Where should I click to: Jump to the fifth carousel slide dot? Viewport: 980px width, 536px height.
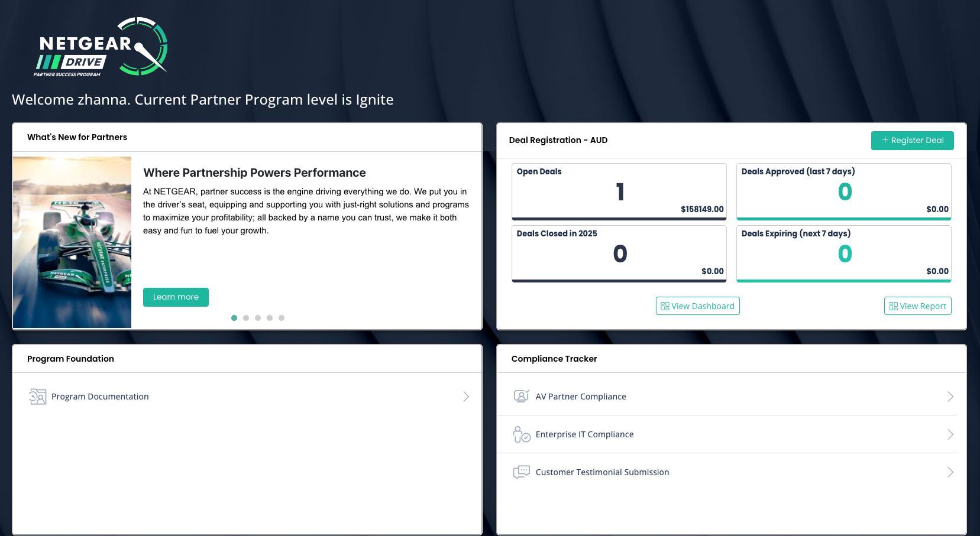282,318
